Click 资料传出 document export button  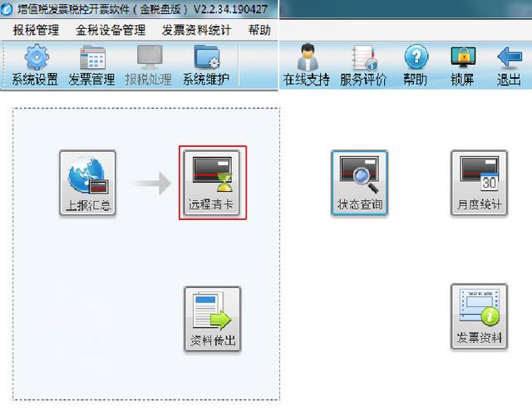point(213,319)
